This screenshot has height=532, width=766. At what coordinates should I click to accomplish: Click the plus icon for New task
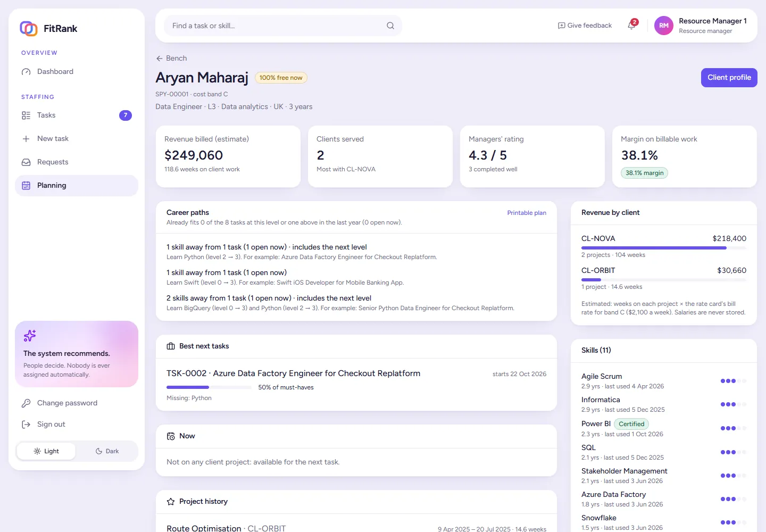(26, 139)
